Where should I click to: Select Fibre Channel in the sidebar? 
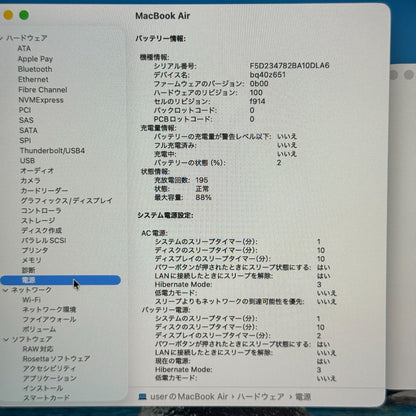[x=43, y=90]
